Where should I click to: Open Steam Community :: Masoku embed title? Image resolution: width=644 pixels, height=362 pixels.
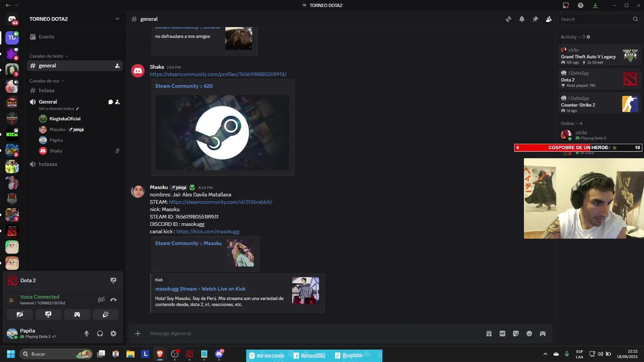pyautogui.click(x=188, y=243)
